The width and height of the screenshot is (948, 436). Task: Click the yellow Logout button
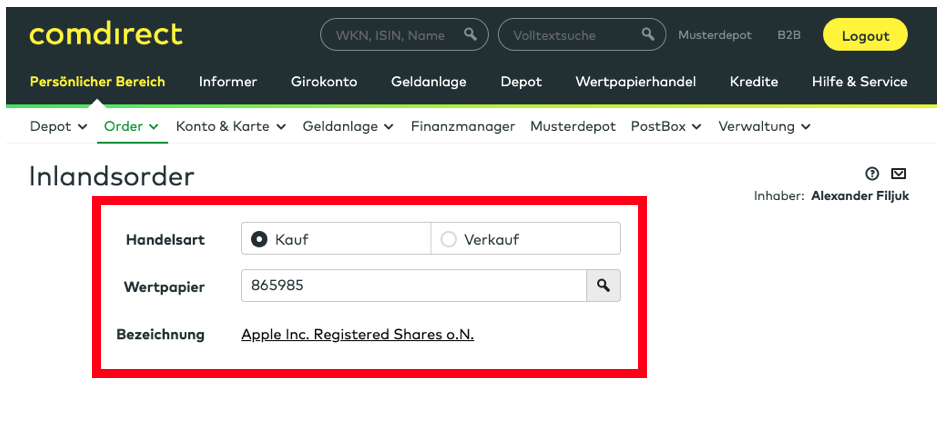click(x=865, y=35)
